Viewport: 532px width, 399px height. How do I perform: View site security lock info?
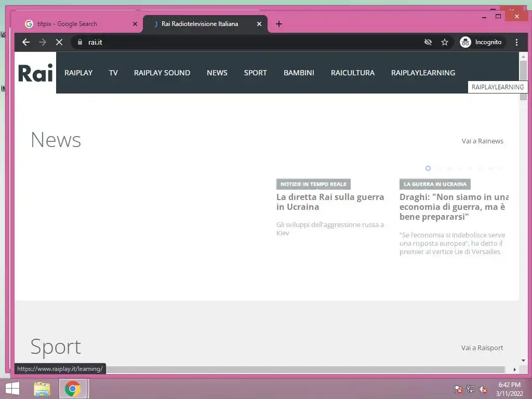pos(79,42)
